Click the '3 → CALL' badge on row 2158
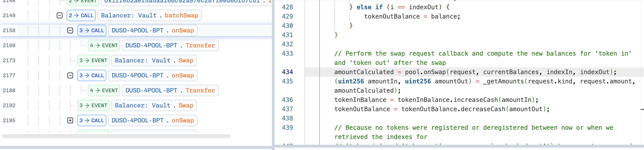 coord(92,30)
